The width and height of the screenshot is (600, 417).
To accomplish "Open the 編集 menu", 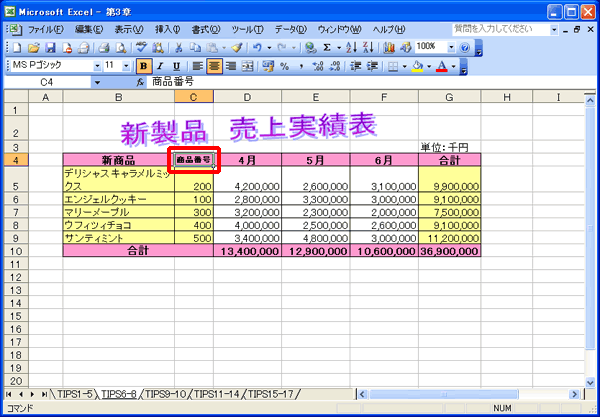I will [x=89, y=29].
